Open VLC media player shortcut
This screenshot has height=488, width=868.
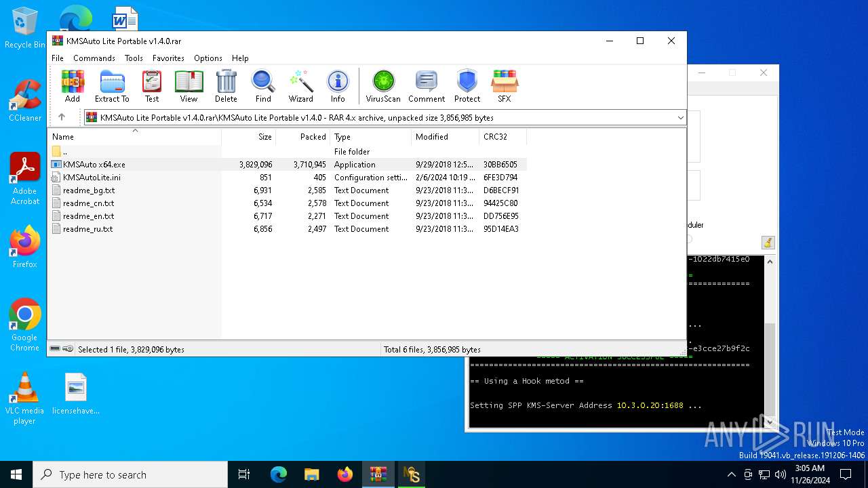pyautogui.click(x=25, y=399)
